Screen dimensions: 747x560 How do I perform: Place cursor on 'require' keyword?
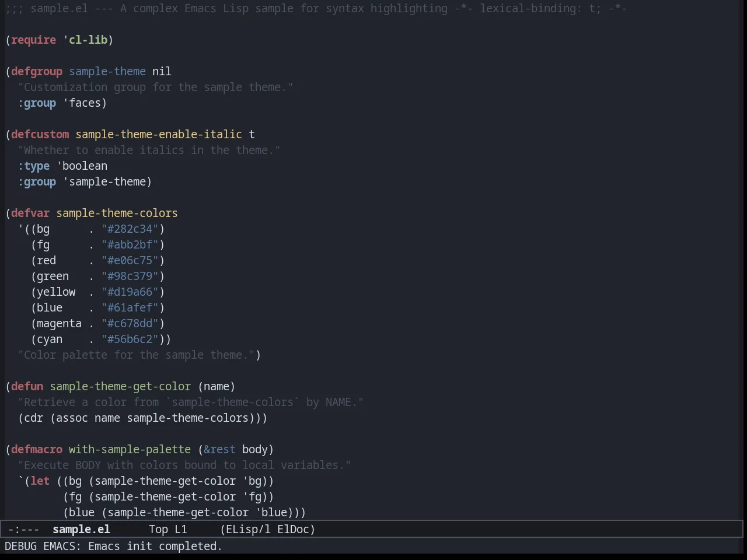coord(33,40)
